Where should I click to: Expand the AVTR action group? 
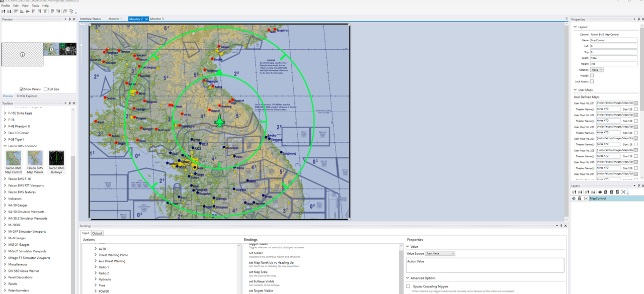point(96,249)
